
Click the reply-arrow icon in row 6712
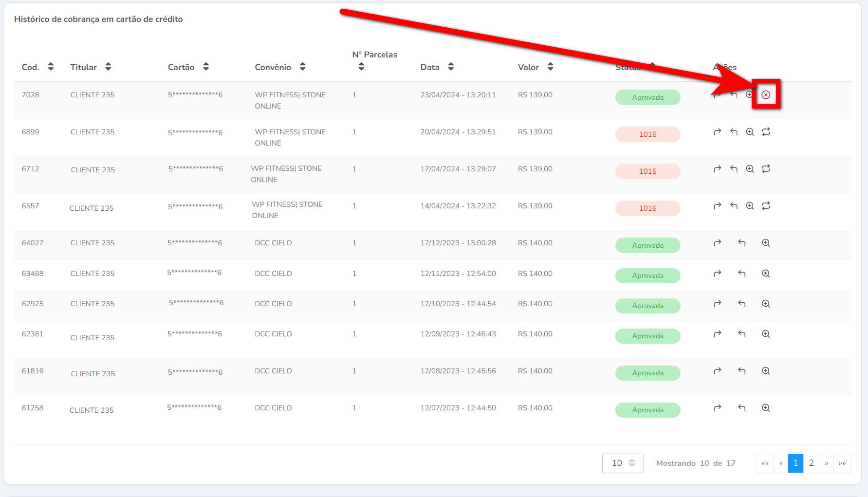pos(734,169)
